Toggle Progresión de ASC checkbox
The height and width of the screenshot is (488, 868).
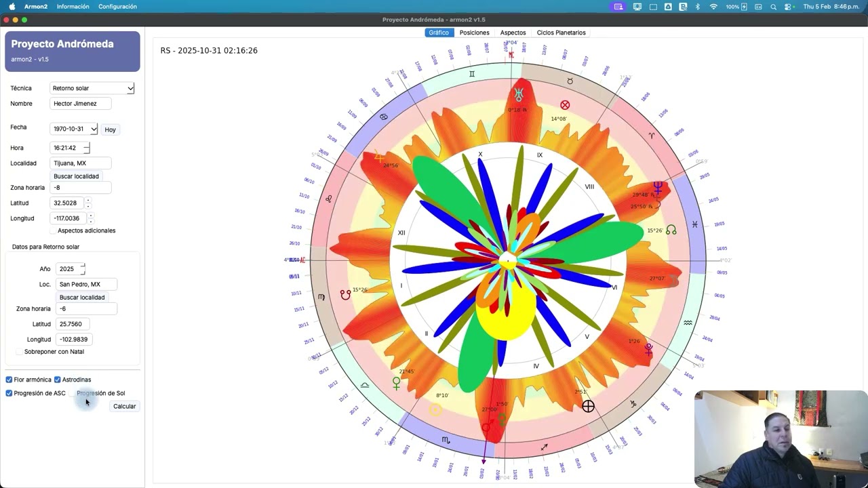pyautogui.click(x=9, y=393)
